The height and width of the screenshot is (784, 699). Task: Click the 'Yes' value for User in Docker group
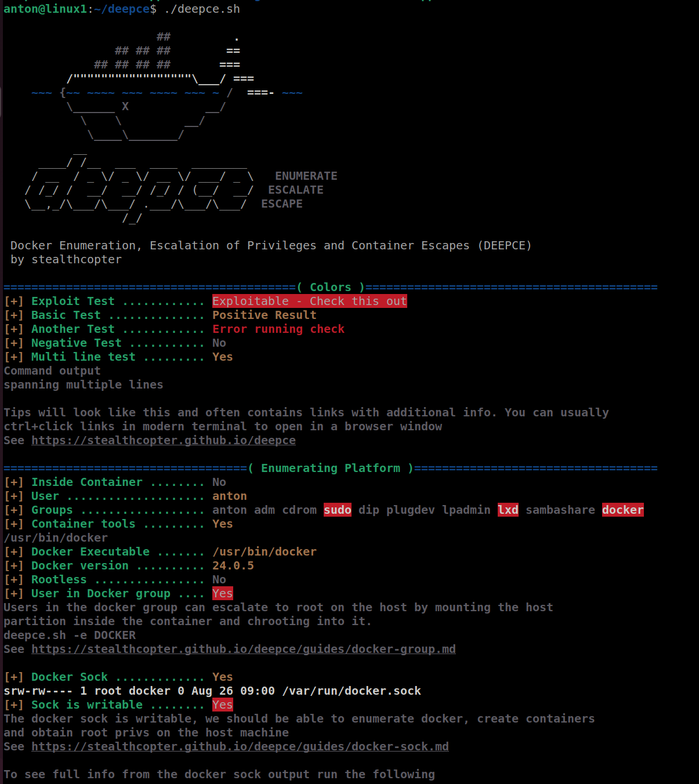[x=223, y=594]
